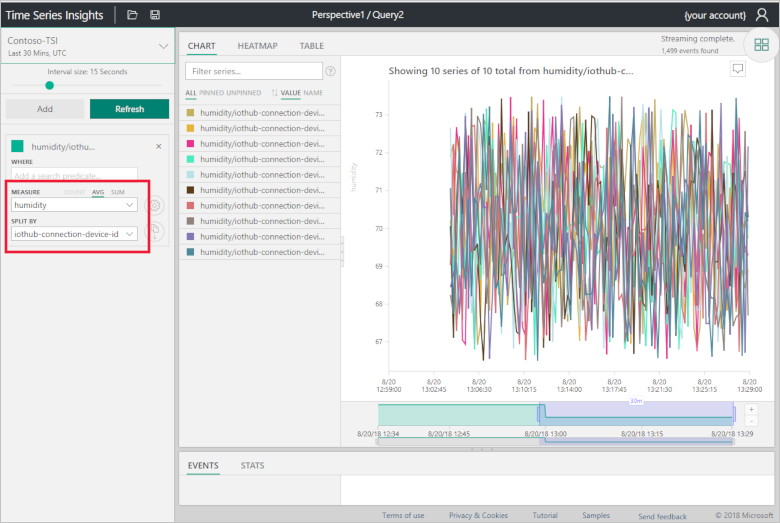
Task: Remove the humidity/iothu... query term
Action: pyautogui.click(x=159, y=146)
